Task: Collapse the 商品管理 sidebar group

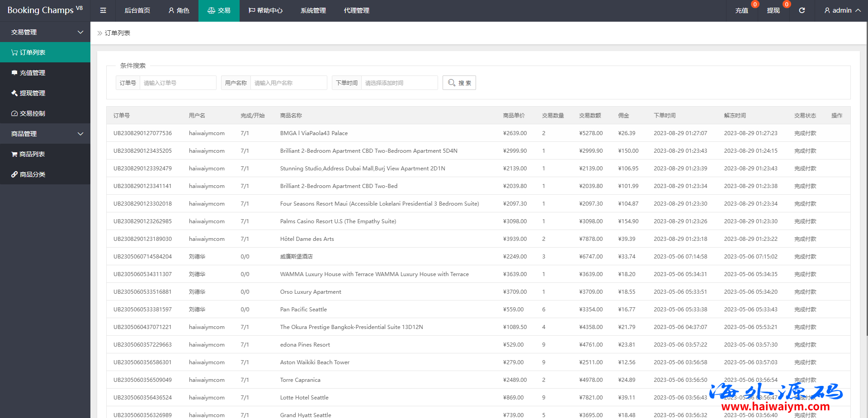Action: click(45, 134)
